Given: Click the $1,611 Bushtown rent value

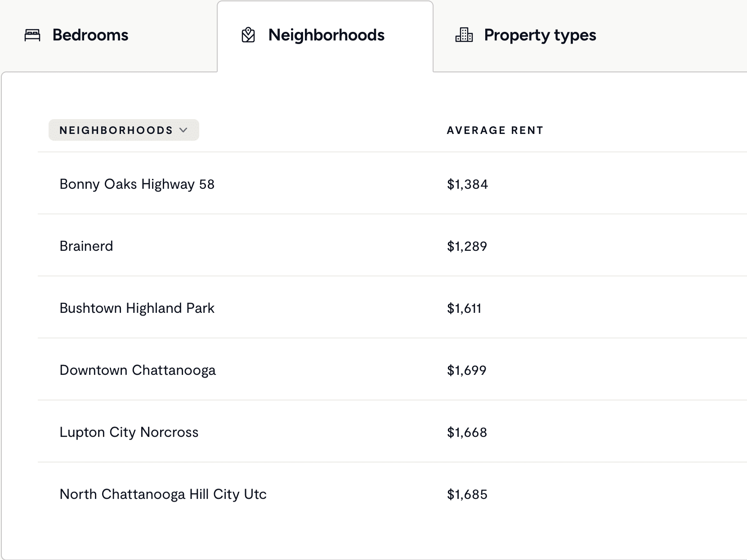Looking at the screenshot, I should [x=464, y=308].
